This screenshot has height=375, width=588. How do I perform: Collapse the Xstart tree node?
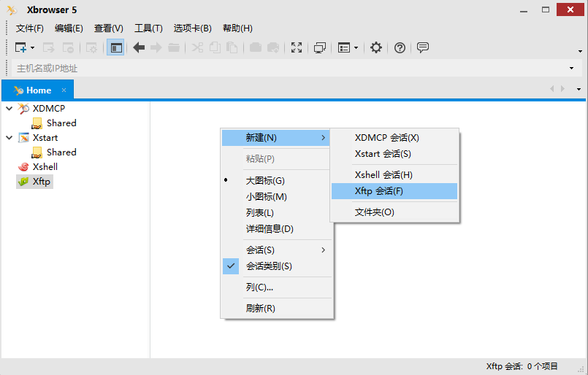9,137
